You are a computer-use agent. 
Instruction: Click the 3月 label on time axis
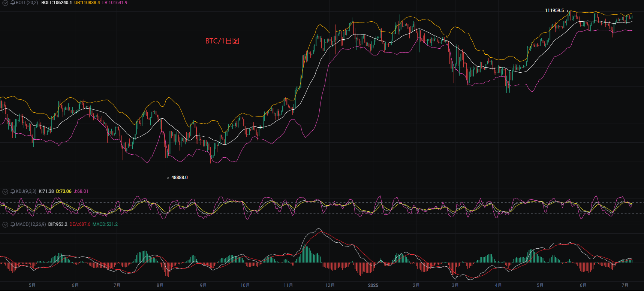[455, 285]
